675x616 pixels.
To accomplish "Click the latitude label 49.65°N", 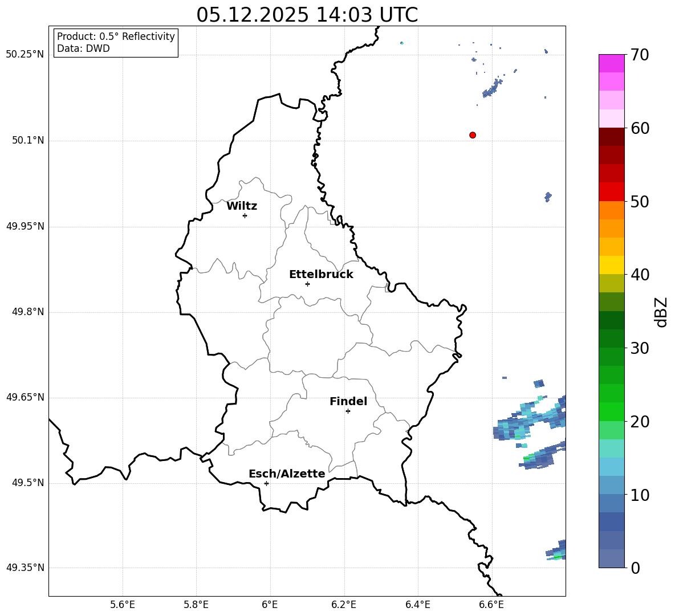I will 25,397.
